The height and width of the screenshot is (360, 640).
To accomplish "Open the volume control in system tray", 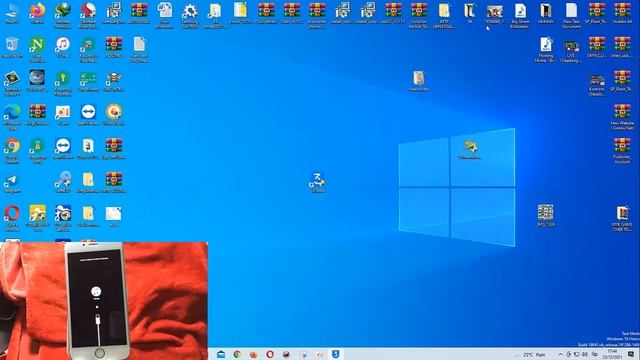I will click(585, 354).
